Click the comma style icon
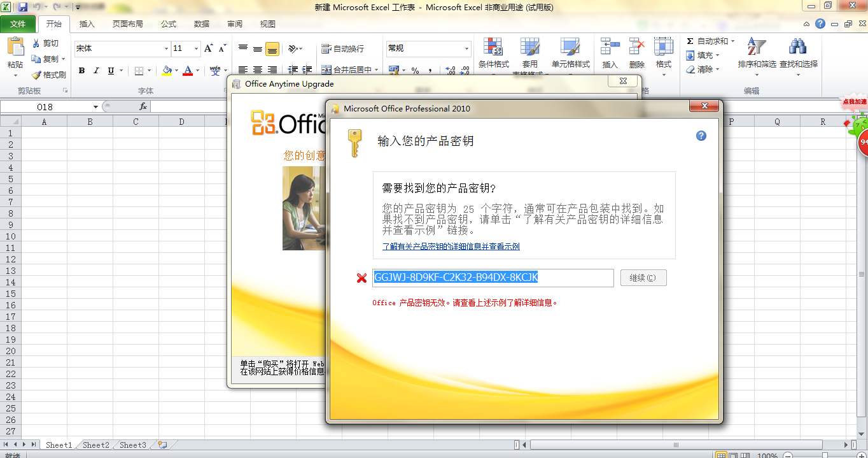 coord(430,71)
